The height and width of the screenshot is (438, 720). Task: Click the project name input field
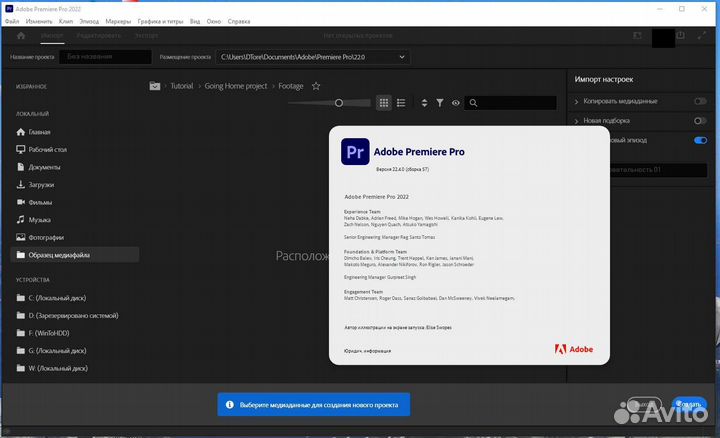coord(106,57)
